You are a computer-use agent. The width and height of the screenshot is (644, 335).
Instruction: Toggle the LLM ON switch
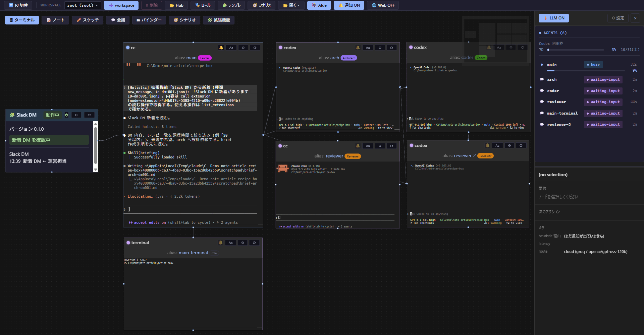tap(554, 18)
